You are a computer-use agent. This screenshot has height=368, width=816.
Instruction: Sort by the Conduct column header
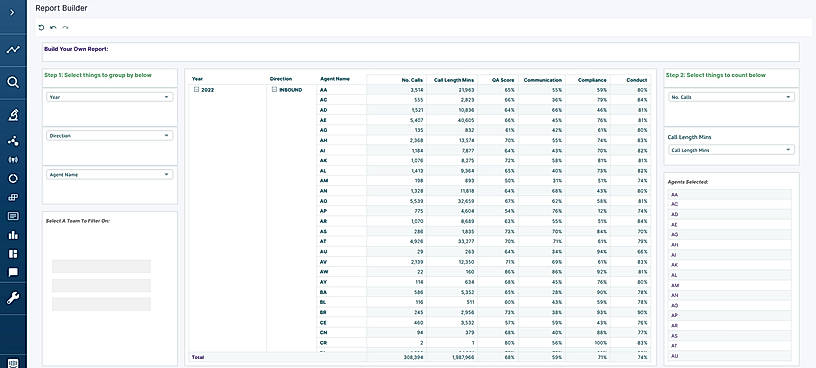(x=638, y=80)
